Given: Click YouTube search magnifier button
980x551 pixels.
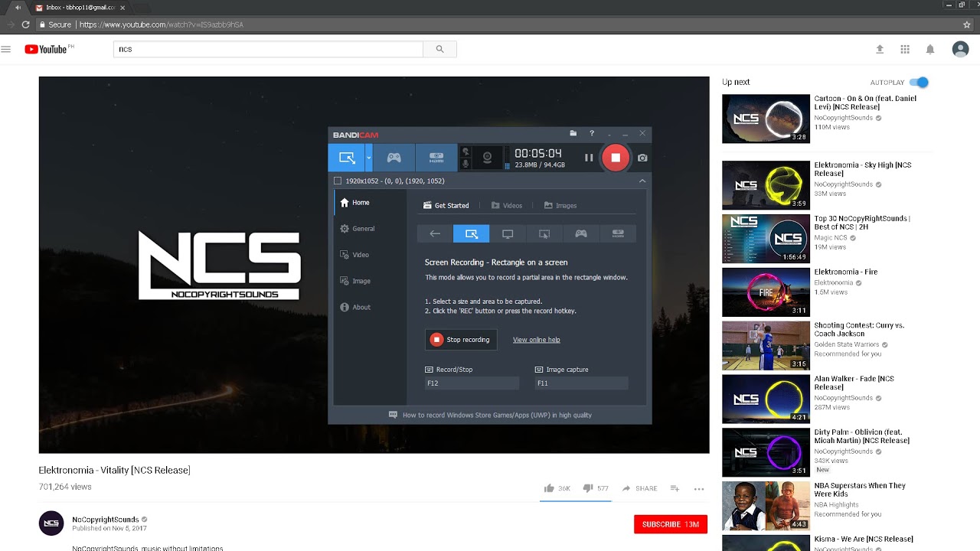Looking at the screenshot, I should pos(439,49).
